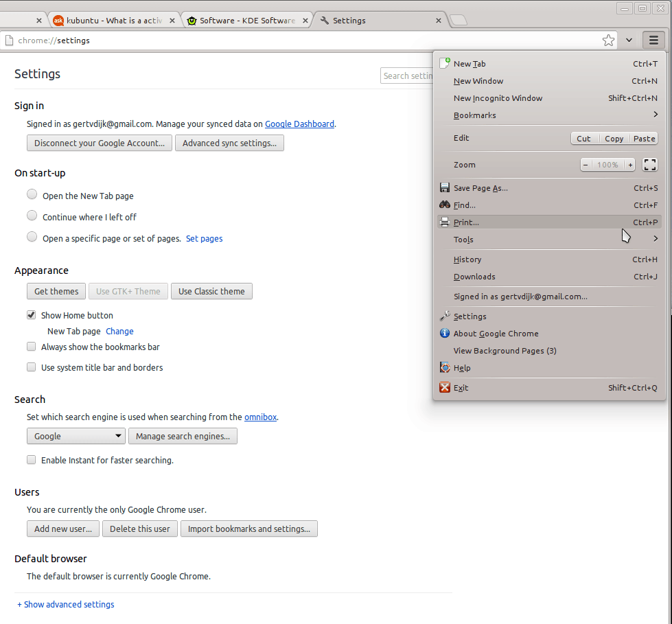The height and width of the screenshot is (624, 672).
Task: Decrease zoom with the minus button
Action: coord(585,165)
